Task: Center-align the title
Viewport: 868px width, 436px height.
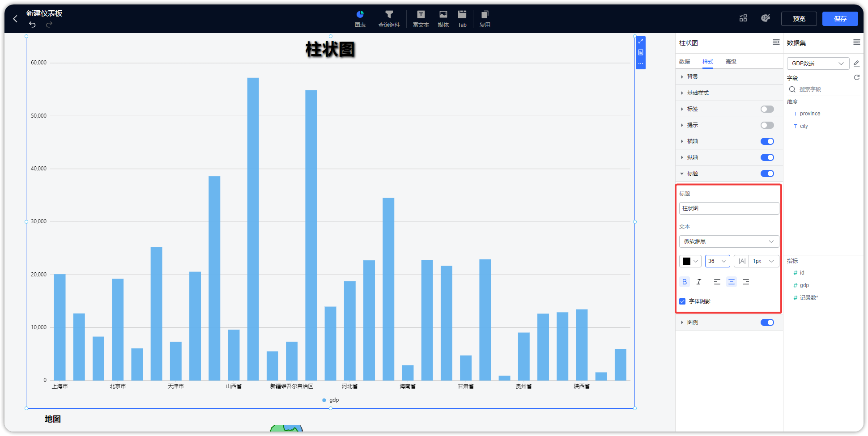Action: [x=732, y=282]
